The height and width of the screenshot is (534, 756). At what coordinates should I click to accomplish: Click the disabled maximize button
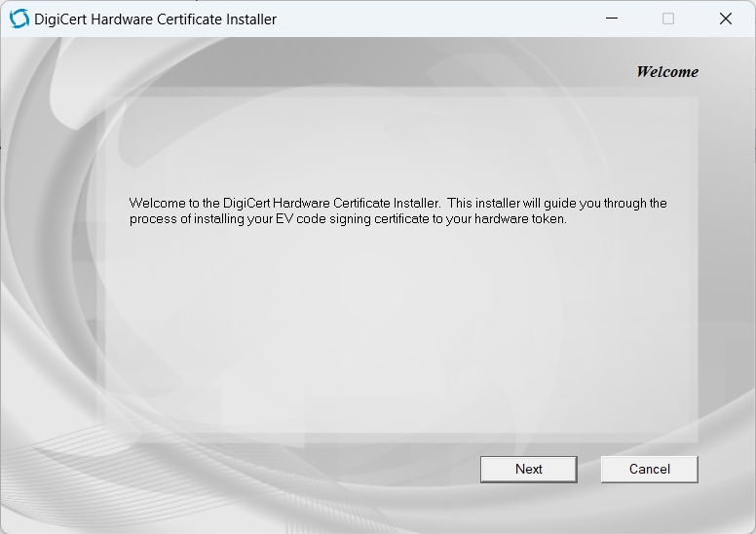tap(668, 19)
